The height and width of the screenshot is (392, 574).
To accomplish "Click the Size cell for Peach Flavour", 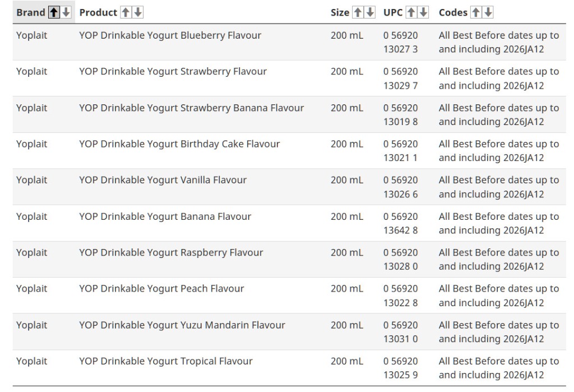I will [x=346, y=289].
